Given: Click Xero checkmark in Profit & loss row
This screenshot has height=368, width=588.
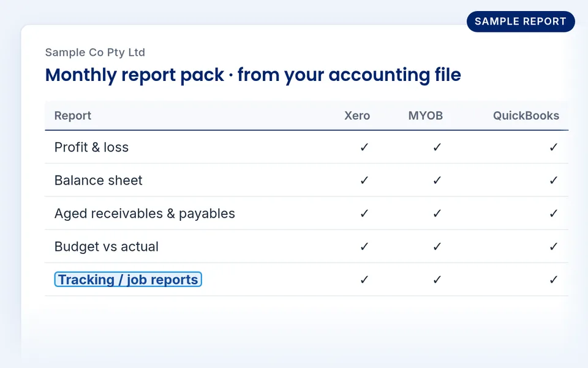Looking at the screenshot, I should [x=364, y=147].
